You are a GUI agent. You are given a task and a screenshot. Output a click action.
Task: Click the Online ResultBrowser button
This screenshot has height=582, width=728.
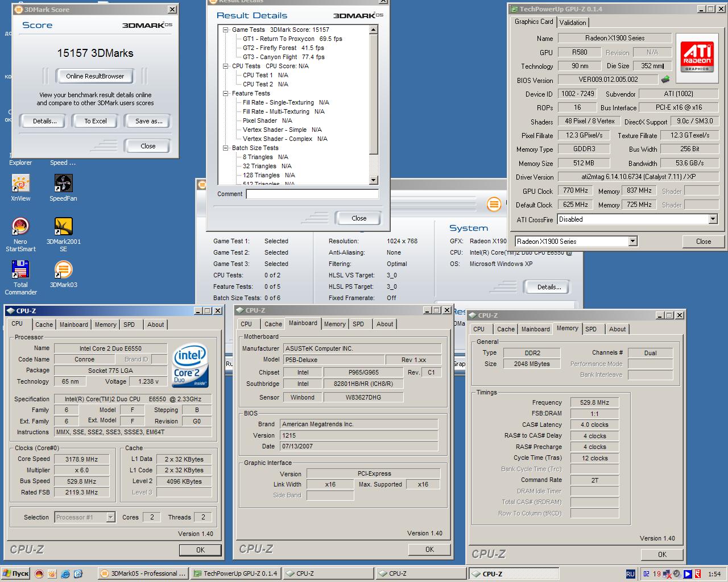tap(95, 76)
